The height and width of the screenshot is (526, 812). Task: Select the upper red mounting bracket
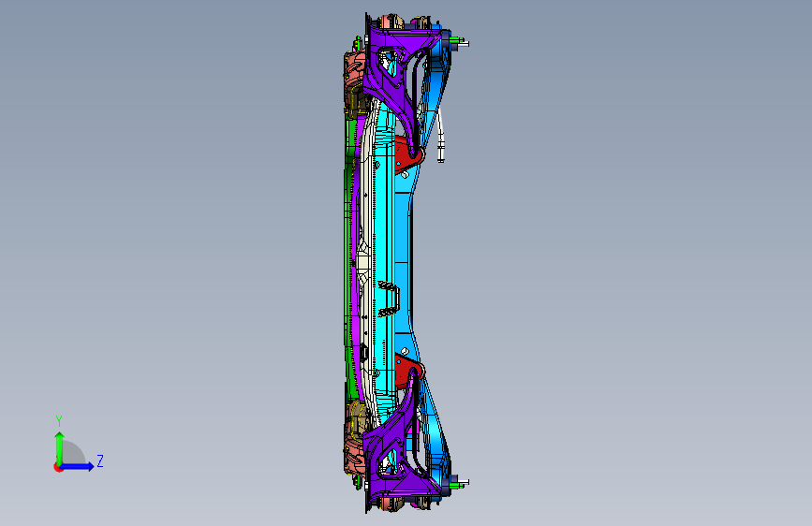tap(406, 153)
